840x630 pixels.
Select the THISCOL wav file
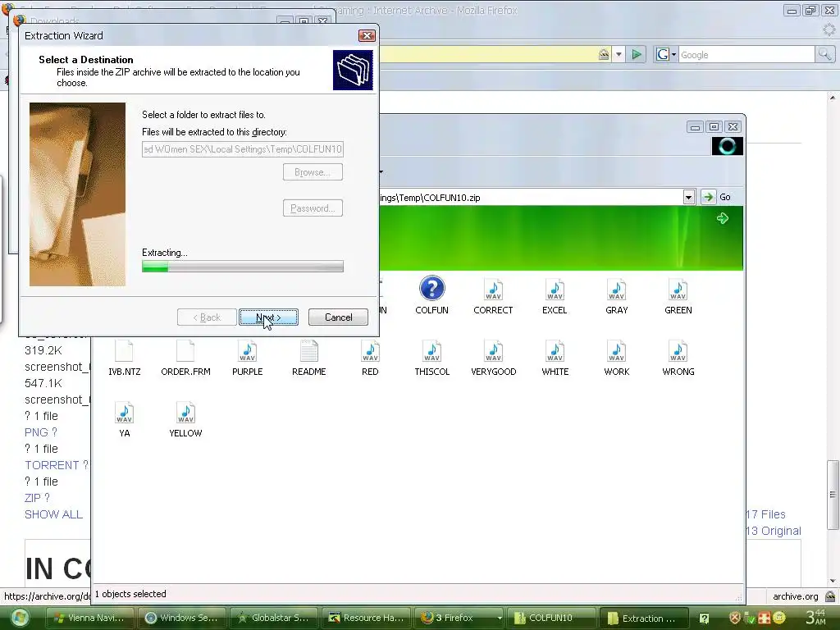(431, 358)
